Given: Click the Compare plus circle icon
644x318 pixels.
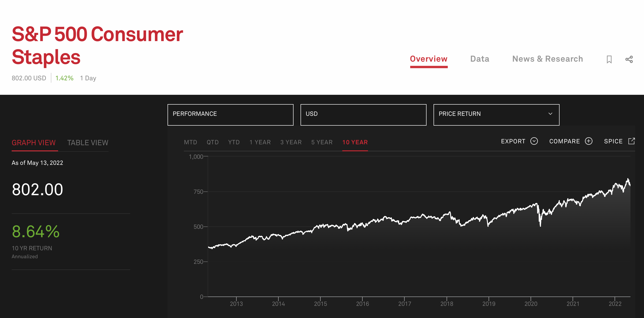Looking at the screenshot, I should pos(589,141).
